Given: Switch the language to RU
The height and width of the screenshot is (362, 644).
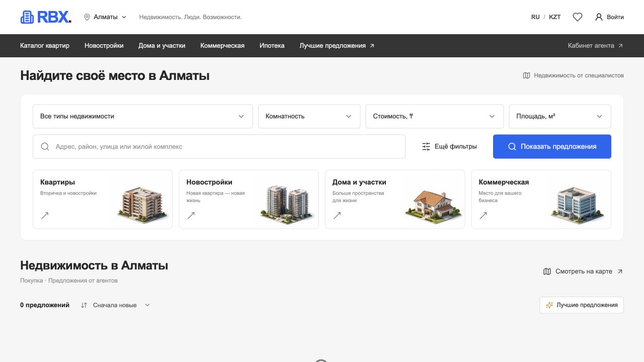Looking at the screenshot, I should [x=535, y=17].
